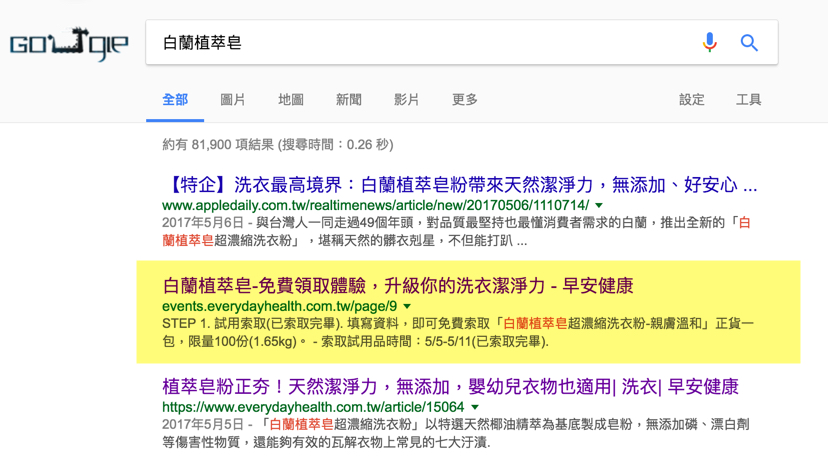Click the Google doodle logo

[69, 44]
